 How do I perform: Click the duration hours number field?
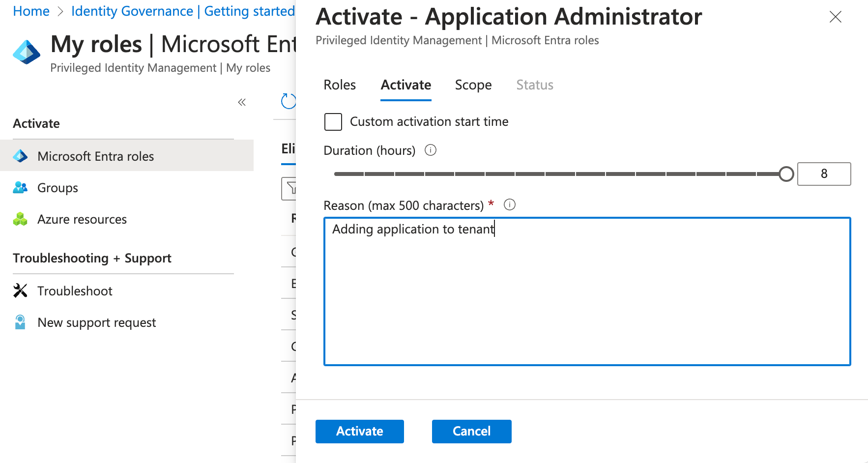pos(824,174)
